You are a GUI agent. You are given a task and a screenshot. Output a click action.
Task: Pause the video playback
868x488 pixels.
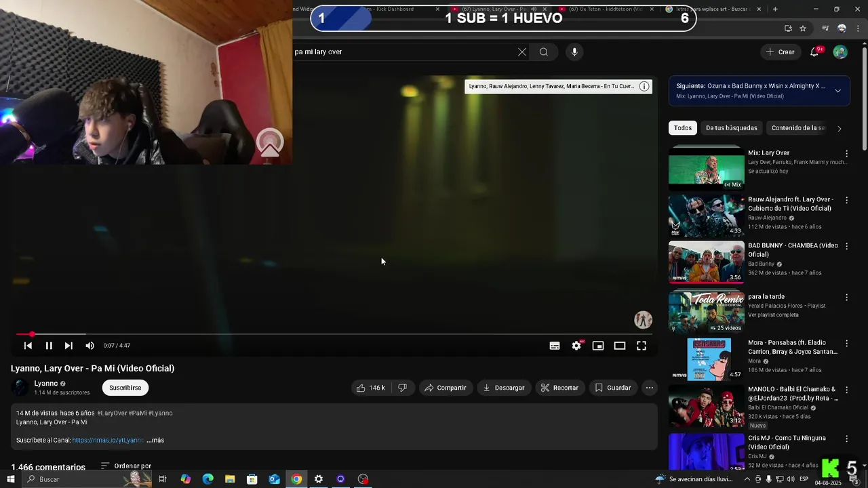[49, 346]
